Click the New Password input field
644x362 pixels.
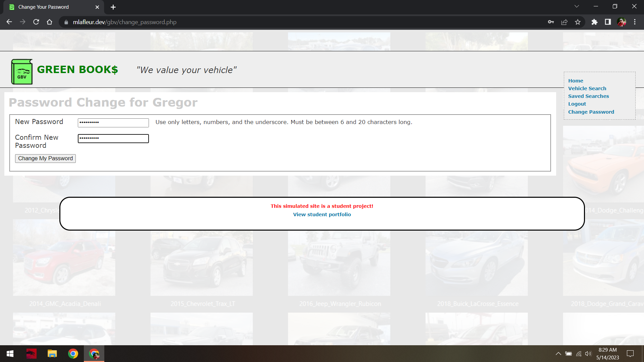pyautogui.click(x=113, y=123)
